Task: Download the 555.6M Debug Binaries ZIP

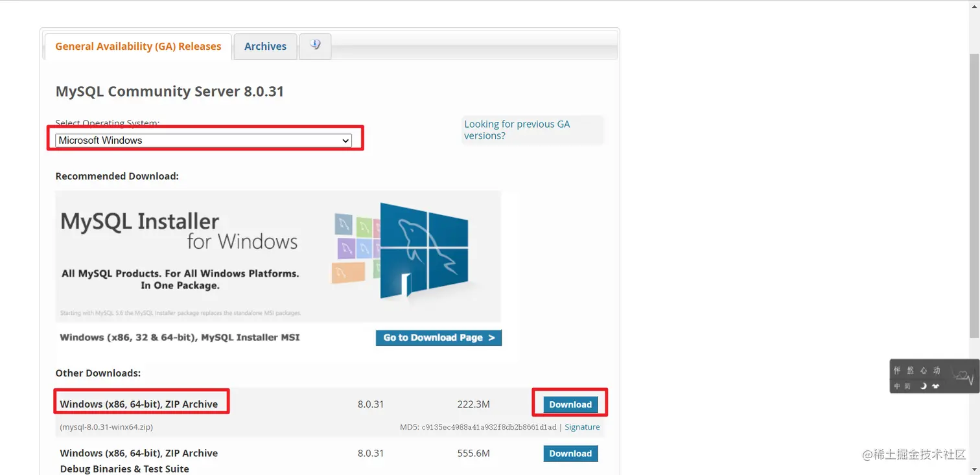Action: coord(570,454)
